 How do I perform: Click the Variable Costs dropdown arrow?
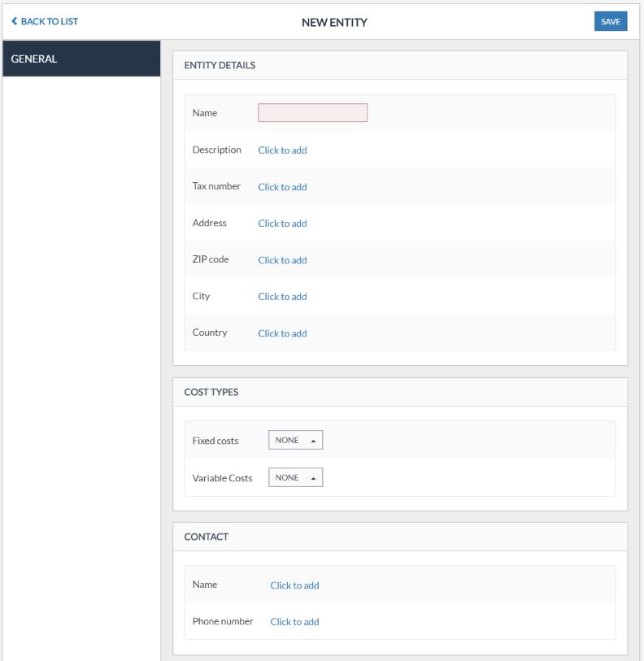[313, 478]
